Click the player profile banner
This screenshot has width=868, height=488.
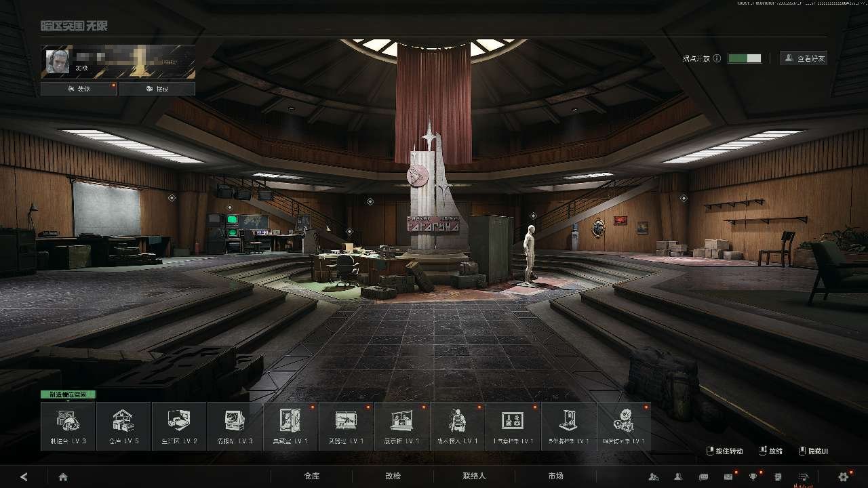click(x=118, y=62)
